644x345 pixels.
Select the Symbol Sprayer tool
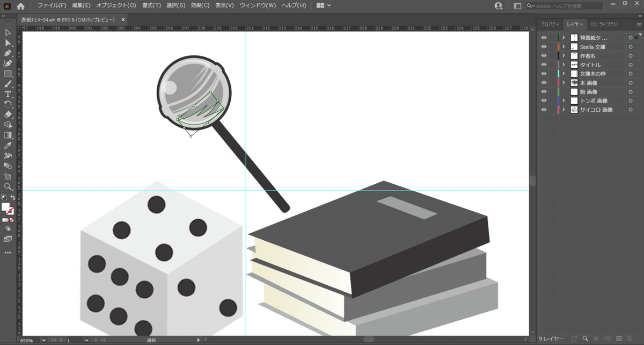8,156
